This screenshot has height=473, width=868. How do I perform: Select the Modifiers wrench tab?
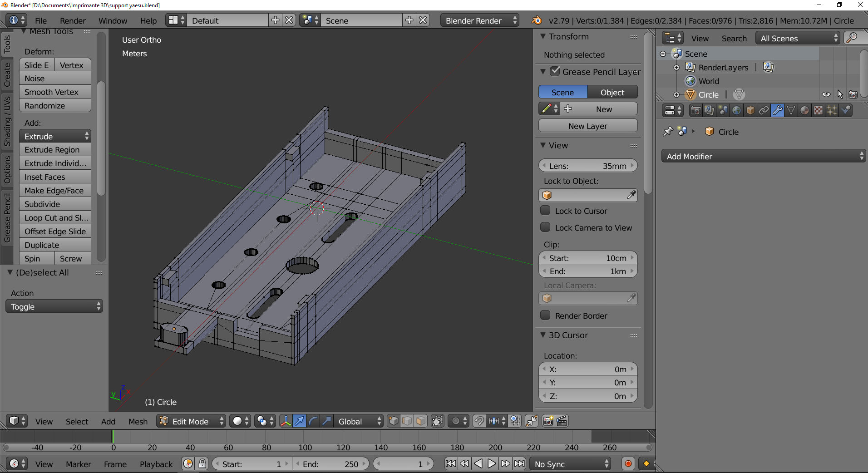tap(777, 110)
